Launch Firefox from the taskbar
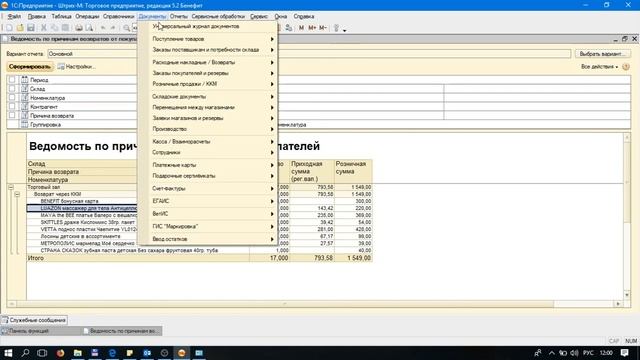 point(60,353)
